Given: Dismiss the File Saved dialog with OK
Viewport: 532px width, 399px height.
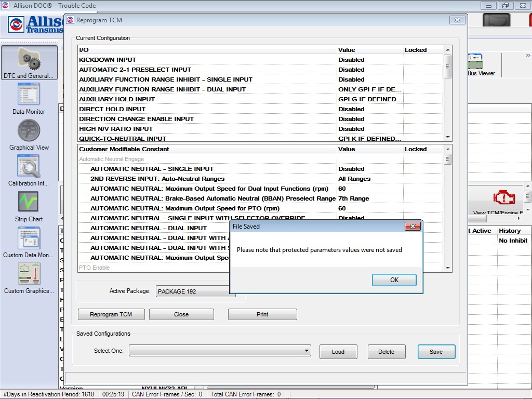Looking at the screenshot, I should click(x=394, y=280).
